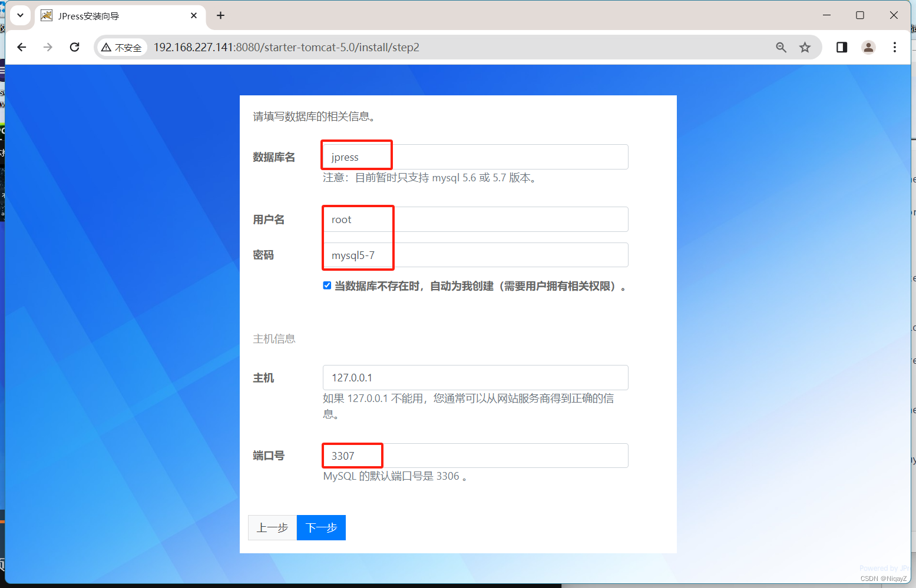
Task: Reload the JPress install page
Action: coord(74,47)
